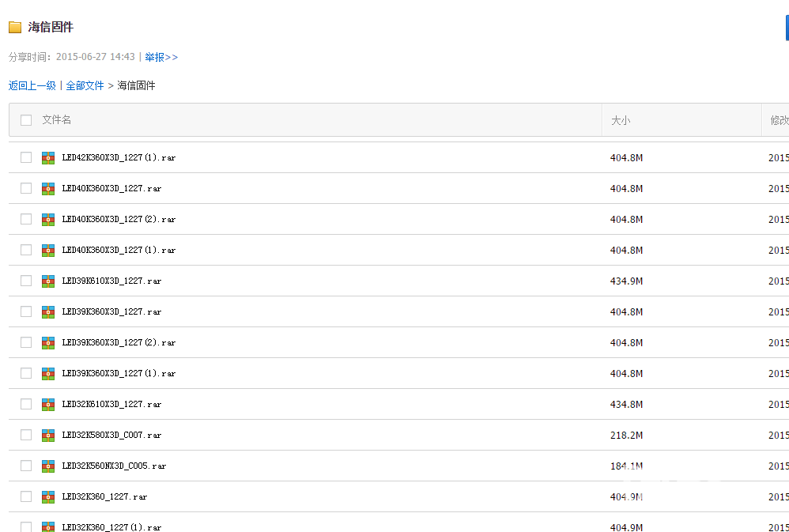This screenshot has width=789, height=532.
Task: Open file LED32K560NX3D_C005.rar
Action: point(114,466)
